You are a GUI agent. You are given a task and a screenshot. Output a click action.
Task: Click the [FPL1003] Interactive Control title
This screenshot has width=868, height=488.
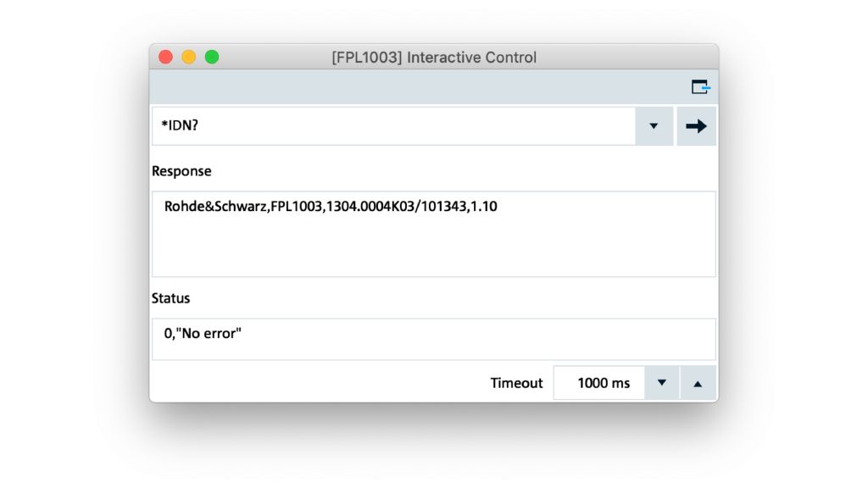coord(434,58)
